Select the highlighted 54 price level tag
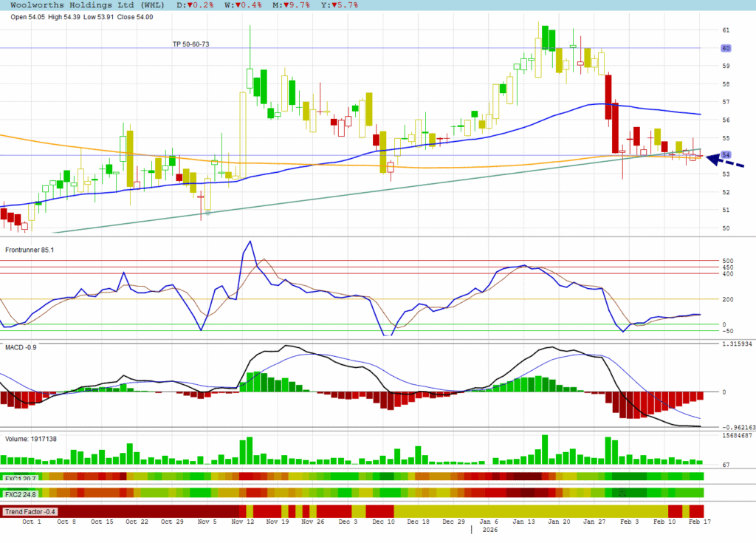Screen dimensions: 756x543 pyautogui.click(x=726, y=155)
